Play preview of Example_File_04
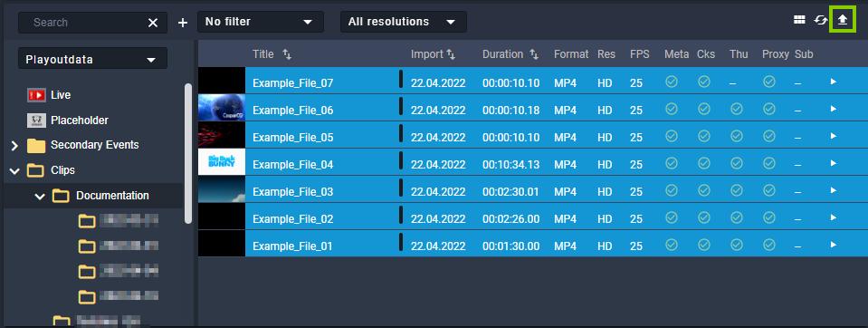The image size is (868, 328). tap(833, 163)
